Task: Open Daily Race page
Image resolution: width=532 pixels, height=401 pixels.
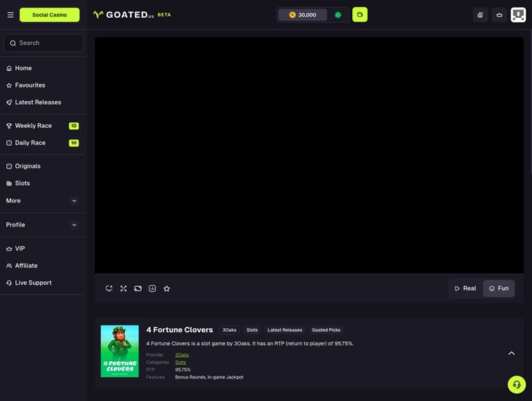Action: (30, 142)
